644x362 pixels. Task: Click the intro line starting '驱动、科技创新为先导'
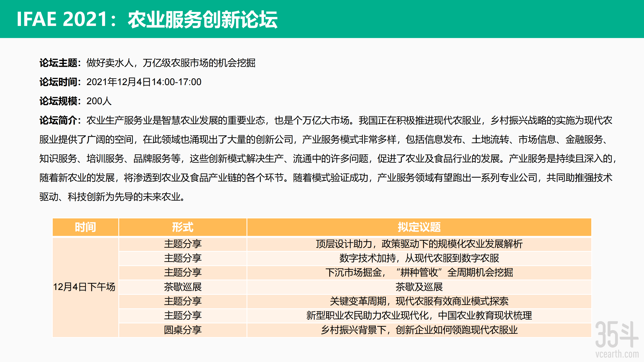coord(112,197)
